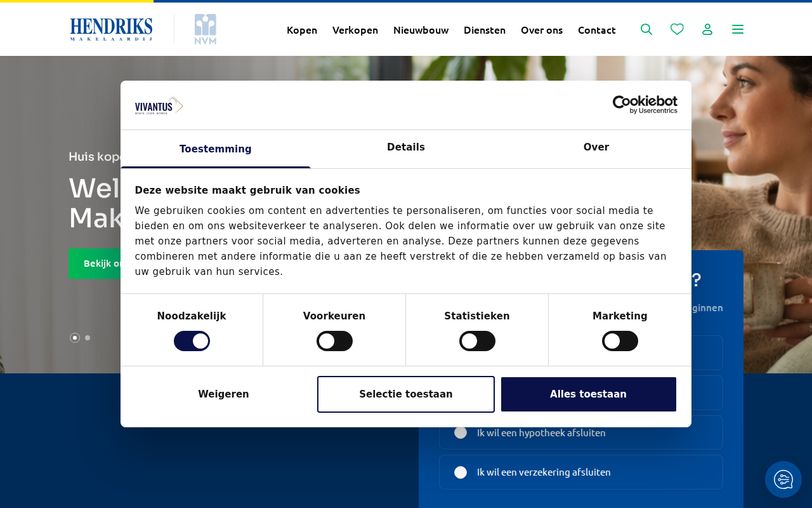This screenshot has width=812, height=508.
Task: Click the Cookiebot by Usercentrics logo
Action: coord(645,105)
